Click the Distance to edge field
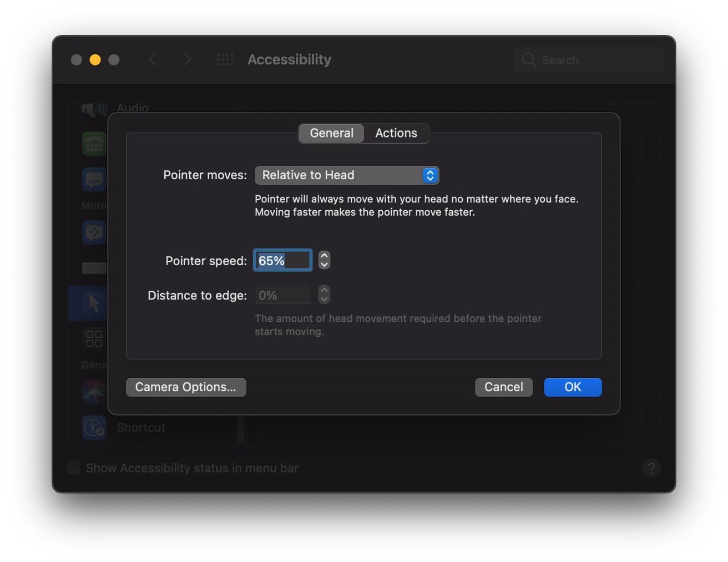Screen dimensions: 728x562 [282, 295]
